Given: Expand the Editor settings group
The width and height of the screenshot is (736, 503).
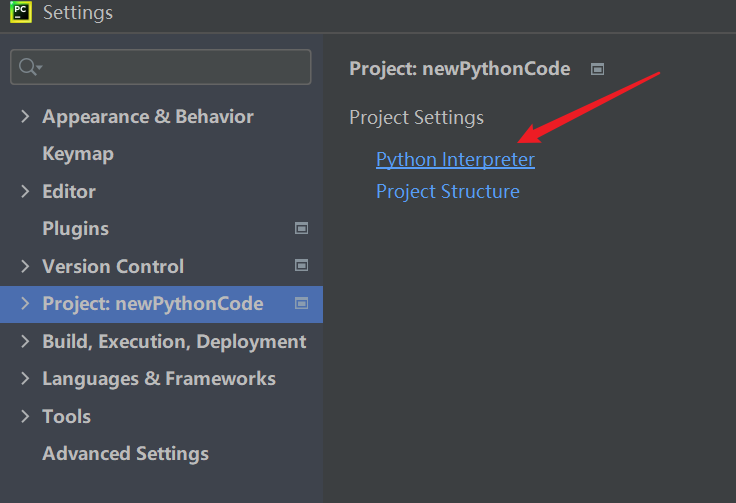Looking at the screenshot, I should [x=25, y=191].
